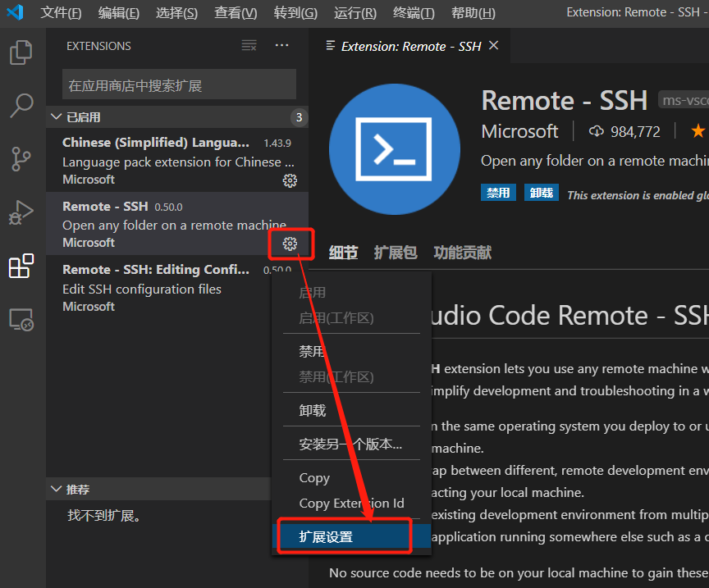Open the 帮助(H) menu

tap(473, 12)
